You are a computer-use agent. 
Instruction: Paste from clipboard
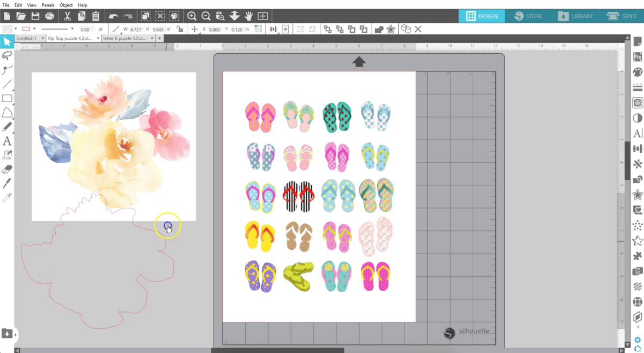[96, 16]
